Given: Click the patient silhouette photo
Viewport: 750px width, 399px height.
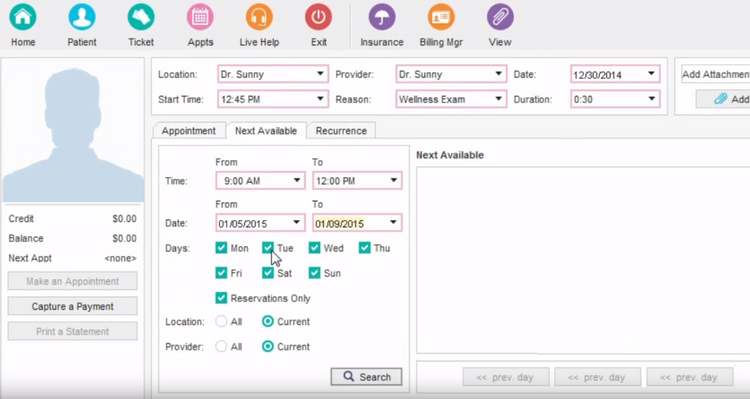Looking at the screenshot, I should pos(73,133).
